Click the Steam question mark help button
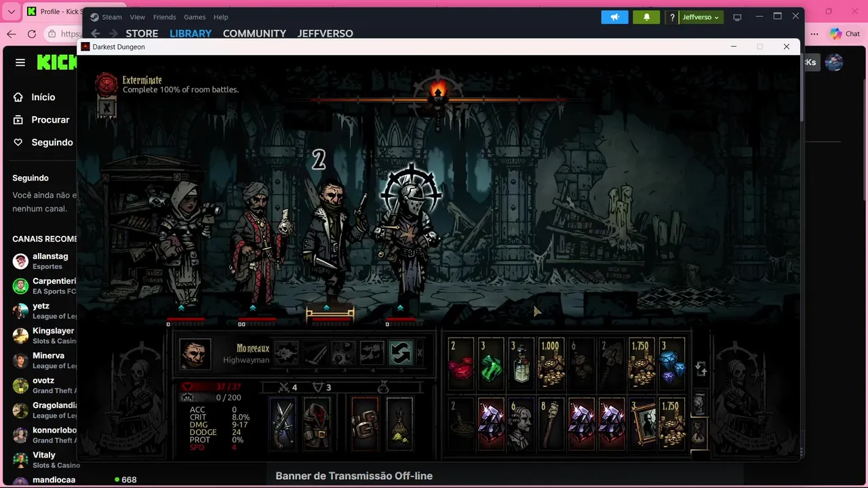The height and width of the screenshot is (488, 868). 672,17
